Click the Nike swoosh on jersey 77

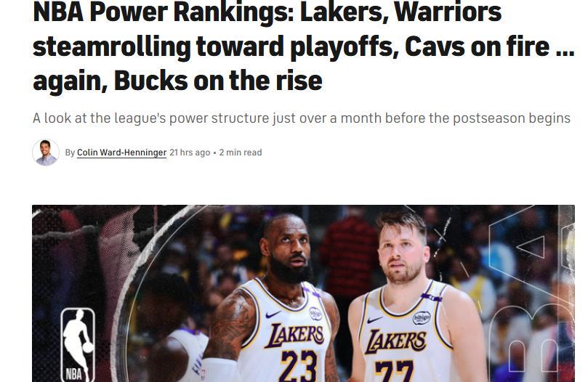[x=374, y=320]
